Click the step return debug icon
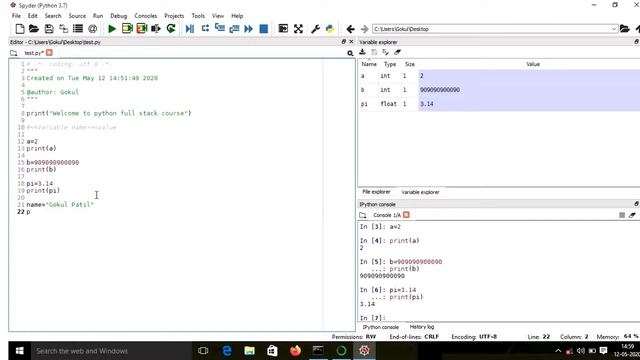This screenshot has width=640, height=360. point(234,29)
